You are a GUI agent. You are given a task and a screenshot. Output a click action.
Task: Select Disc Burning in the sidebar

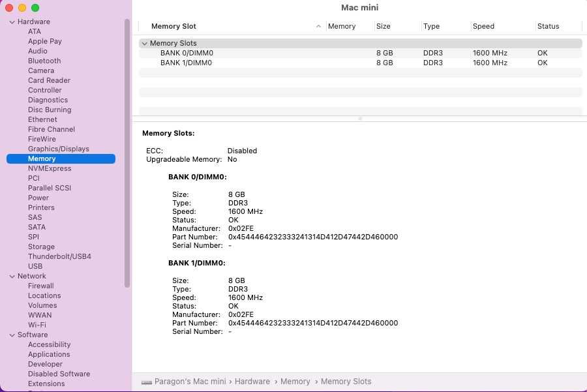50,110
